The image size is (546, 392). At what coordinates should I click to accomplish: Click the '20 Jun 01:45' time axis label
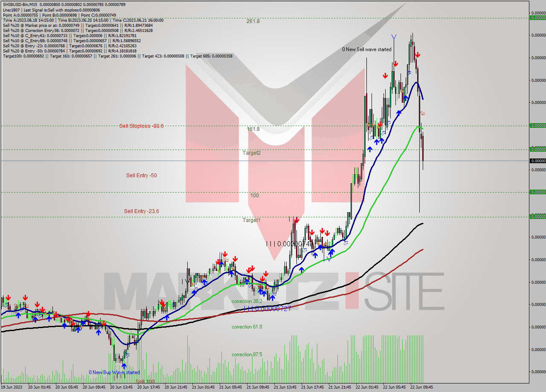click(40, 387)
